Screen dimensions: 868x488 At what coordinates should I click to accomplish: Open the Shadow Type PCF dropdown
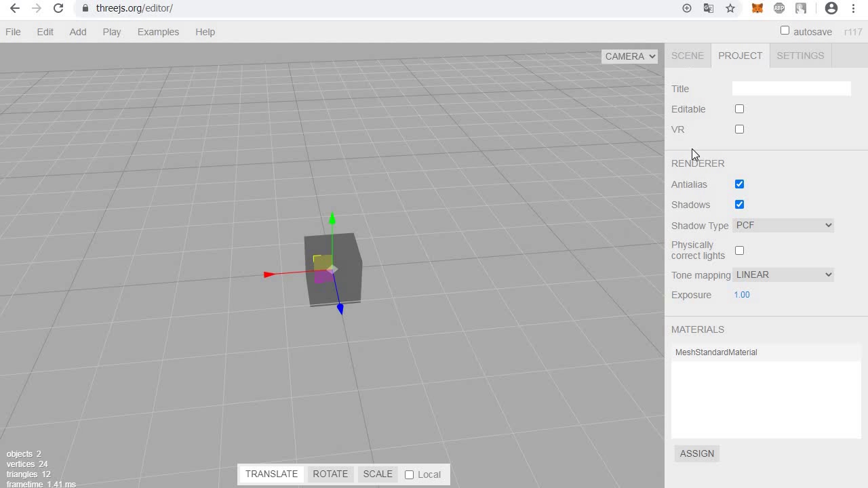point(783,225)
